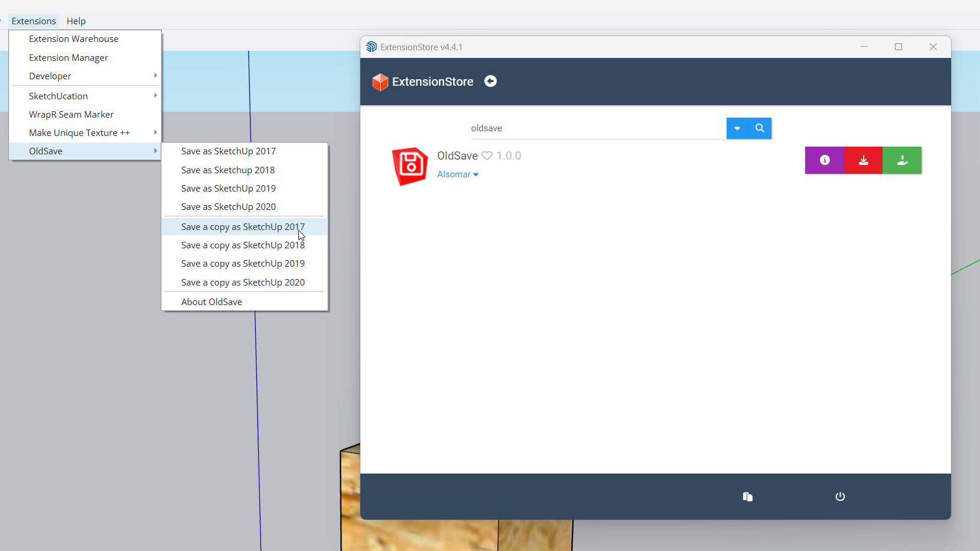Expand the Alsomar author dropdown
Screen dimensions: 980x551
pos(458,174)
